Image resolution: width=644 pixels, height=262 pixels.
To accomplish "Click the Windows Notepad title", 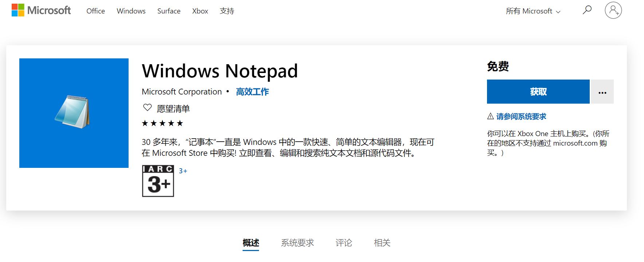I will click(220, 71).
